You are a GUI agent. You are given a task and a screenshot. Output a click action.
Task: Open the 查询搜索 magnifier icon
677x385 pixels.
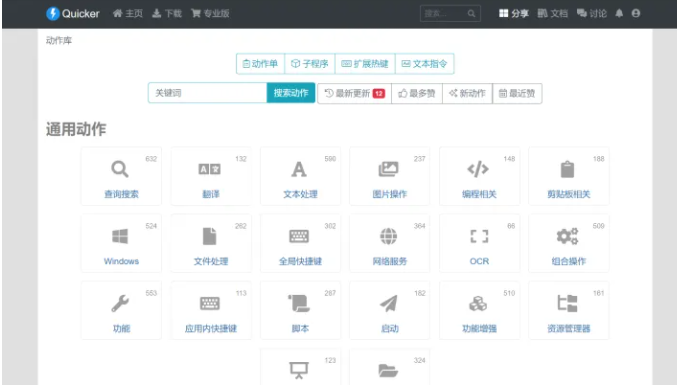(x=120, y=169)
